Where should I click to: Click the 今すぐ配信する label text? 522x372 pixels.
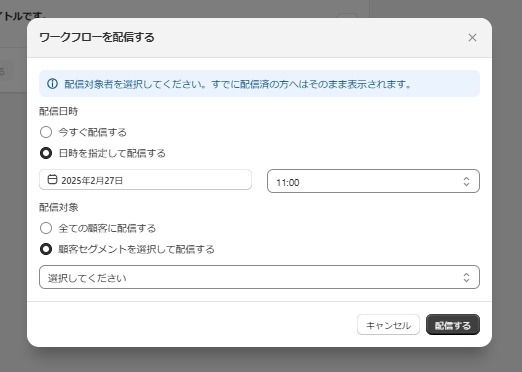click(x=93, y=132)
